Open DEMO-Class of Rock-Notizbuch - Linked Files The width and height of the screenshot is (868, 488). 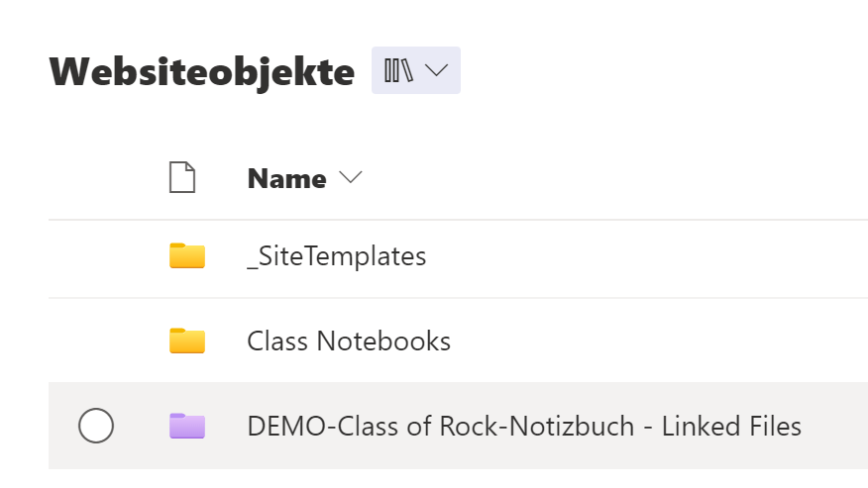pos(524,426)
